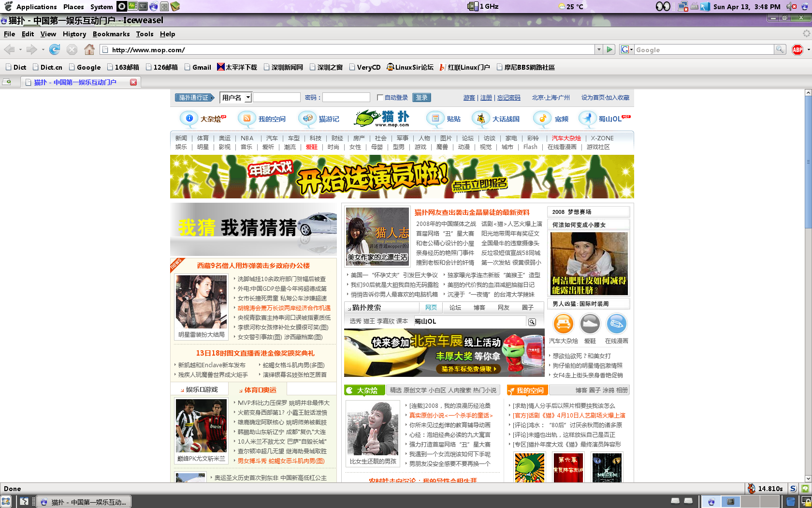Open the Bookmarks menu
This screenshot has height=508, width=812.
coord(111,34)
